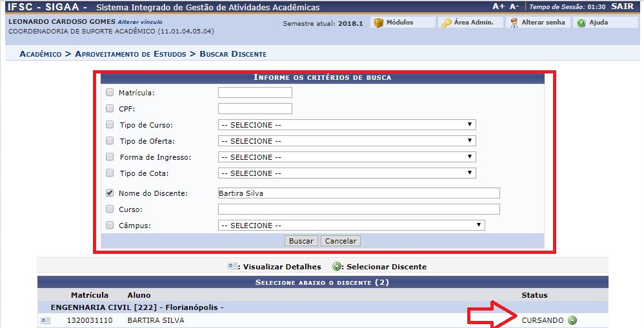
Task: Increase font size with A+
Action: (x=498, y=6)
